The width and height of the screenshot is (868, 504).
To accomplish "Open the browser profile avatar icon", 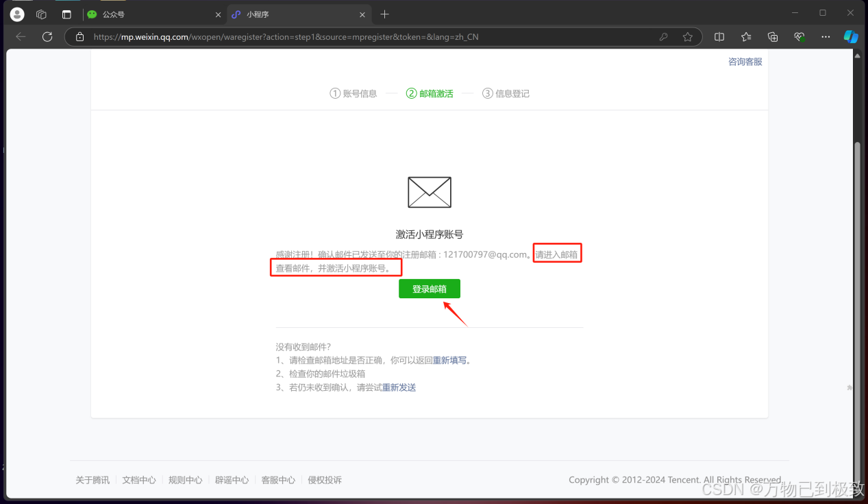I will 17,14.
